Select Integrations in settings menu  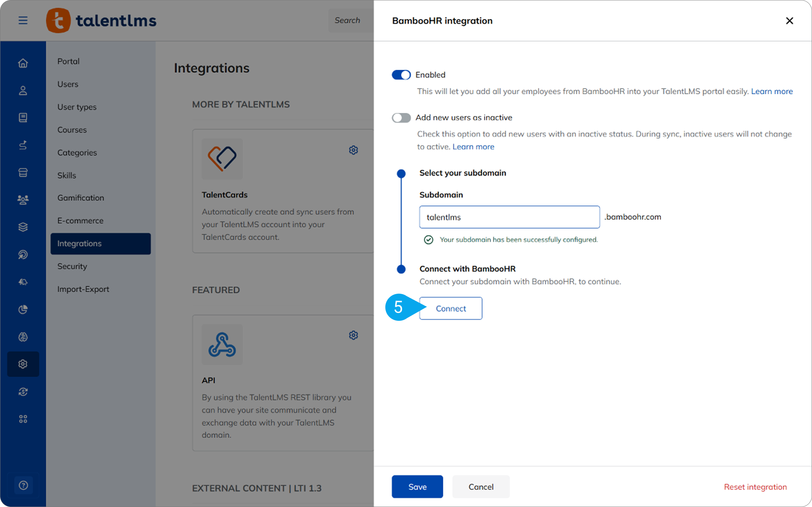click(101, 244)
